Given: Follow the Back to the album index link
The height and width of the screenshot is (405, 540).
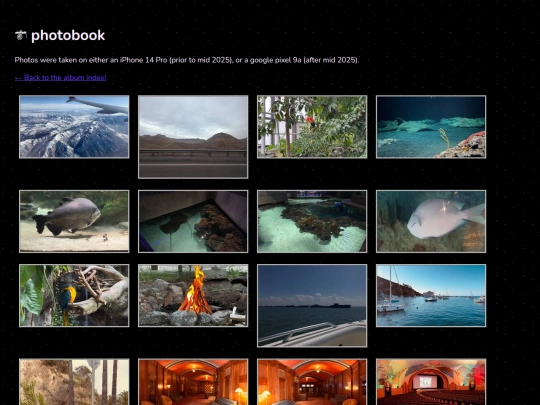Looking at the screenshot, I should tap(61, 77).
